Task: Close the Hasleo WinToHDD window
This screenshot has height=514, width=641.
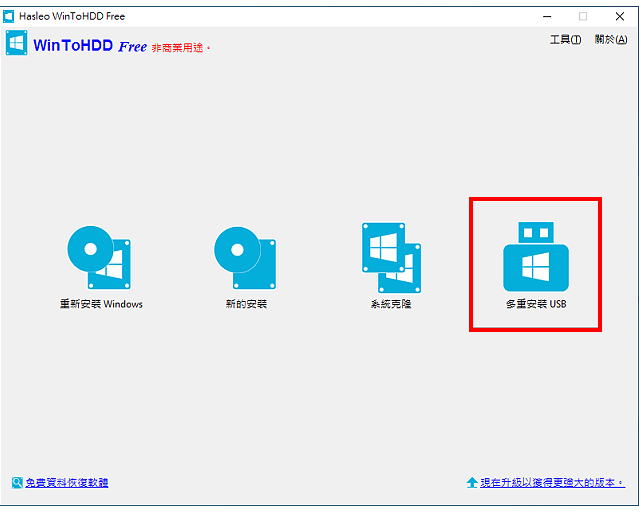Action: [620, 16]
